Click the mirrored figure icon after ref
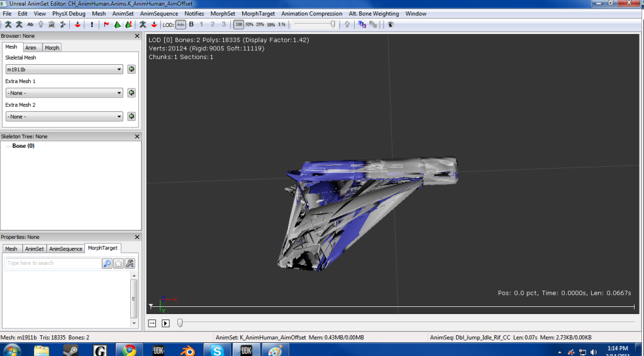Viewport: 644px width, 356px height. 63,25
